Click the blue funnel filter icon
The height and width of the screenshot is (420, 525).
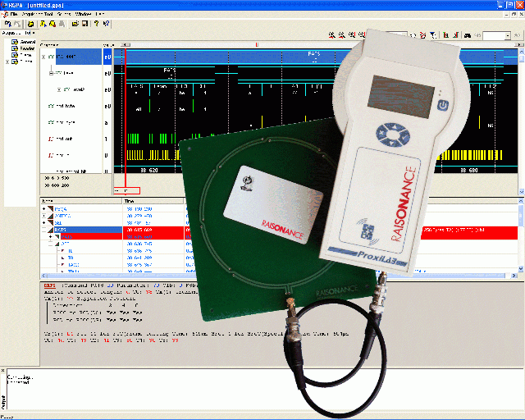point(433,35)
